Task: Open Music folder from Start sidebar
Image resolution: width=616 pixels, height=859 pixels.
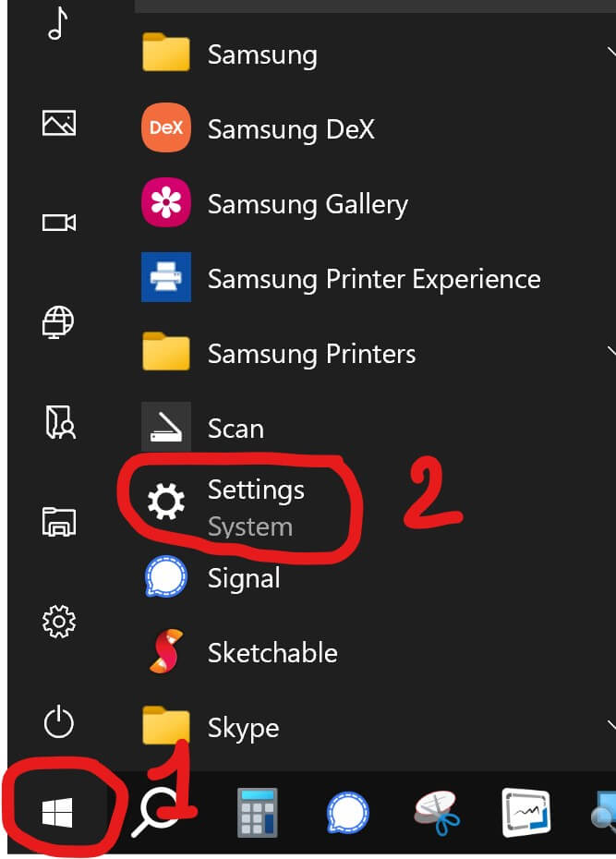Action: [58, 22]
